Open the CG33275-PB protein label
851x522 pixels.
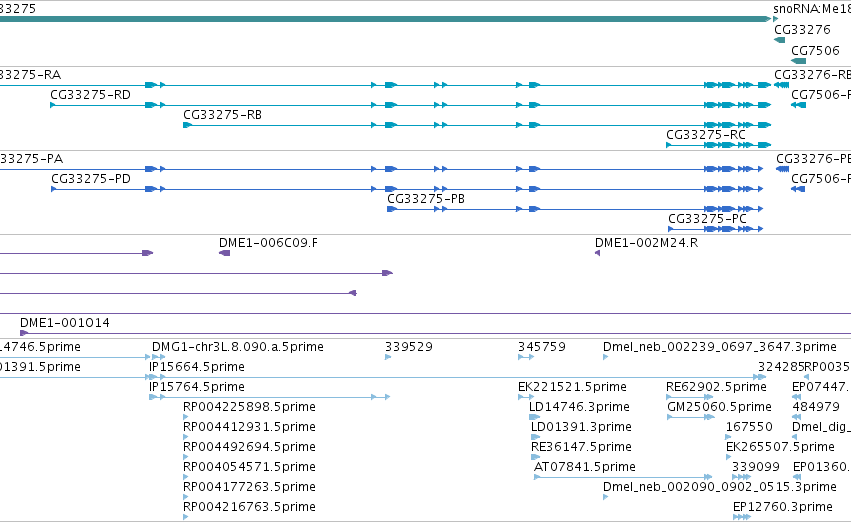[426, 199]
